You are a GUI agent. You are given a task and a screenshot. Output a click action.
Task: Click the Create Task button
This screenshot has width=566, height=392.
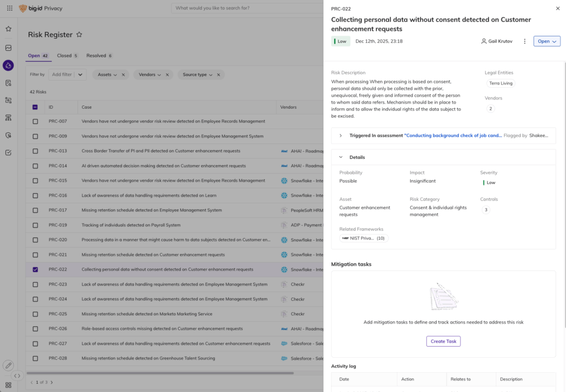pos(443,341)
